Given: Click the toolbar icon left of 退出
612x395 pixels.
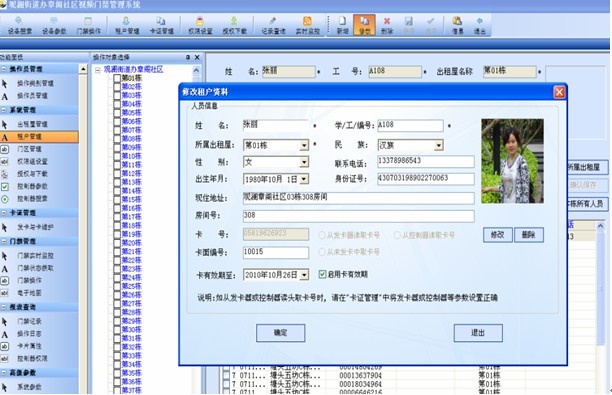Looking at the screenshot, I should [x=457, y=25].
